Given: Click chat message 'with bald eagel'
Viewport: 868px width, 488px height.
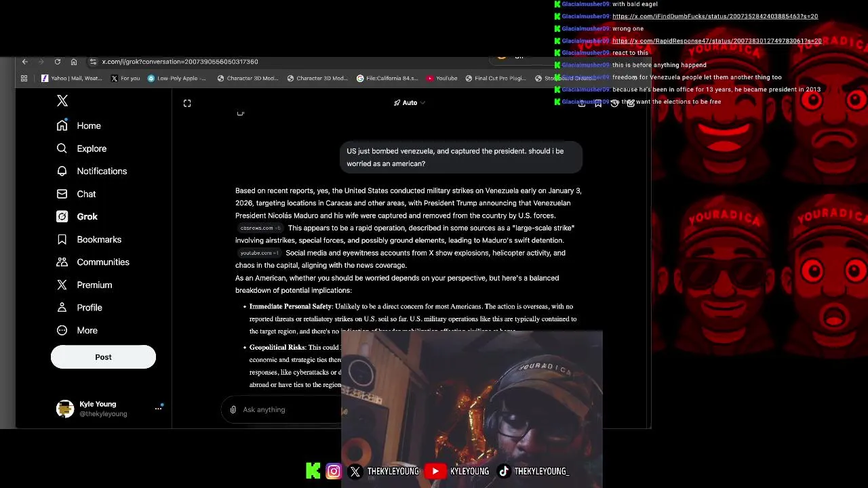Looking at the screenshot, I should pyautogui.click(x=635, y=4).
